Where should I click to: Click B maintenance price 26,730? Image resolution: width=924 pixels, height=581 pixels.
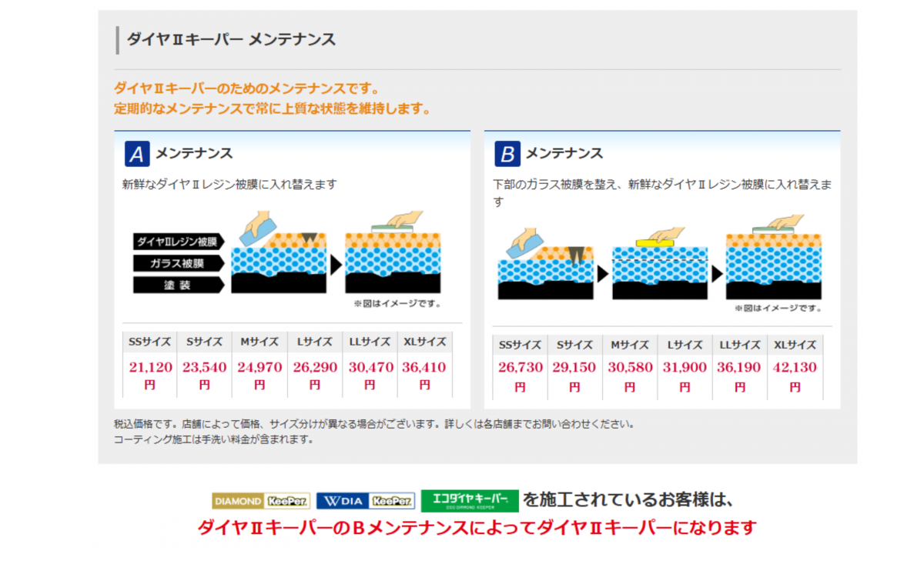click(x=521, y=368)
